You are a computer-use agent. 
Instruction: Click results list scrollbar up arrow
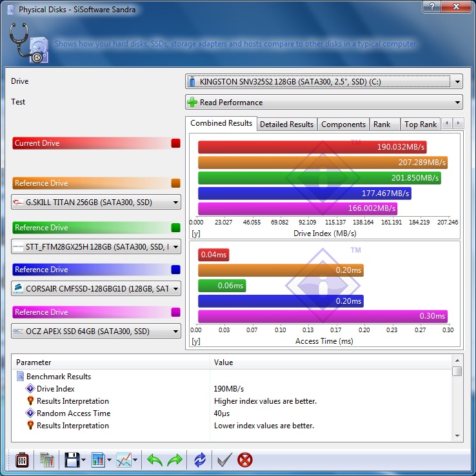[457, 361]
